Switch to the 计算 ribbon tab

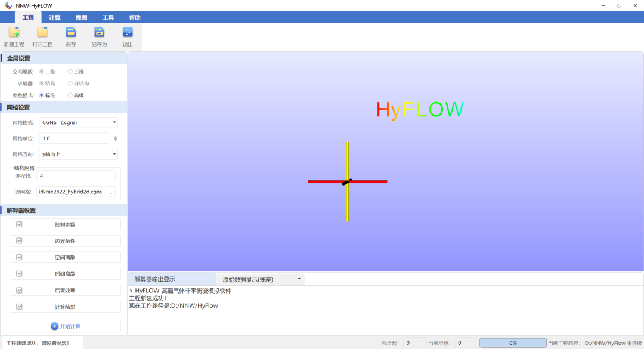[55, 17]
